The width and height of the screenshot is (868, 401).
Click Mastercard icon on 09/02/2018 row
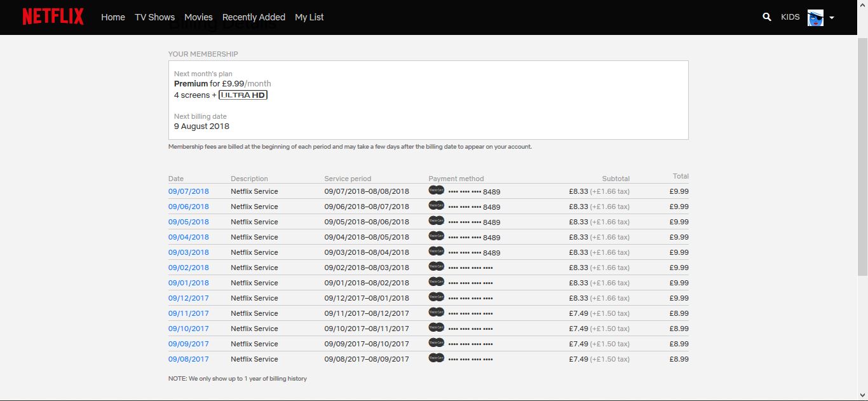(x=436, y=266)
